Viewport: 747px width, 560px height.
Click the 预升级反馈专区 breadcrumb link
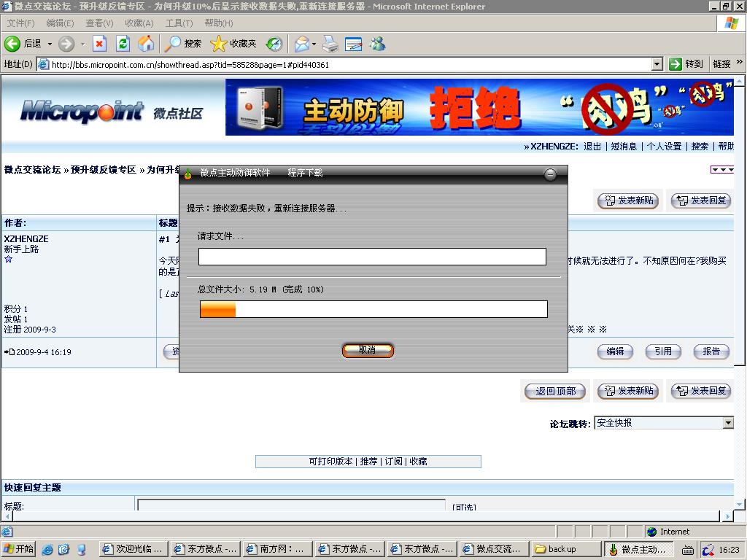(104, 169)
